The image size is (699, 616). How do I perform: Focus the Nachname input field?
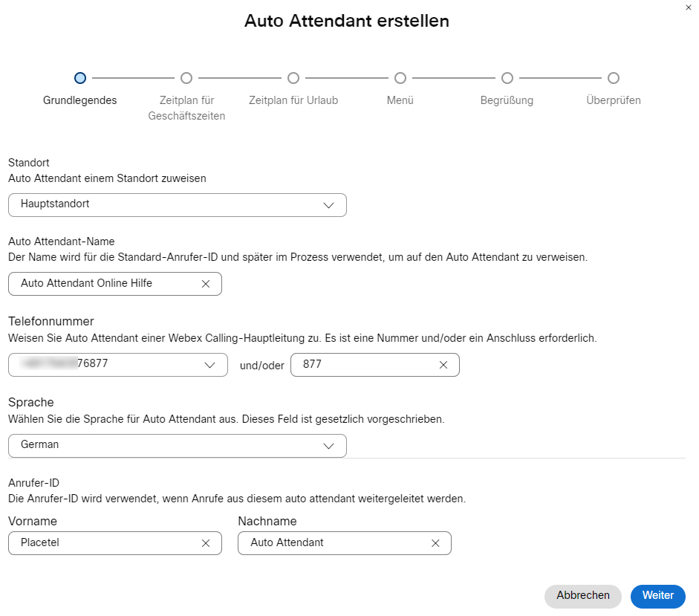[334, 543]
